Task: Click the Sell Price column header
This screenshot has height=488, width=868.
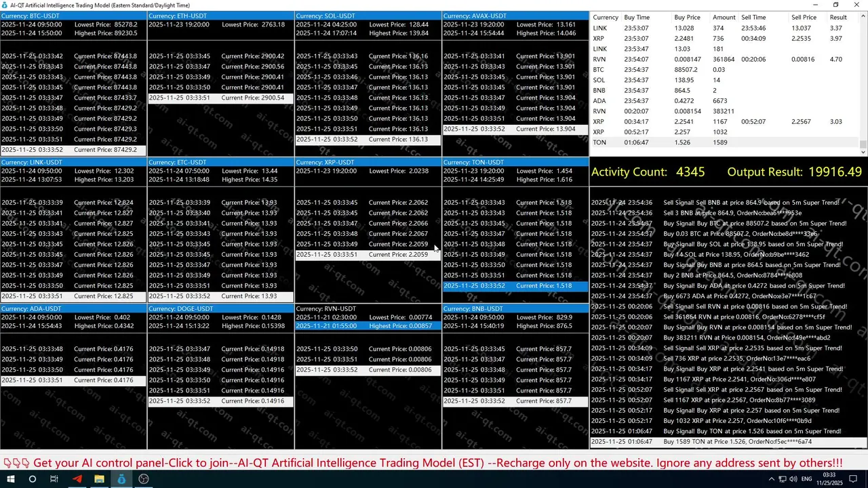Action: click(x=804, y=18)
